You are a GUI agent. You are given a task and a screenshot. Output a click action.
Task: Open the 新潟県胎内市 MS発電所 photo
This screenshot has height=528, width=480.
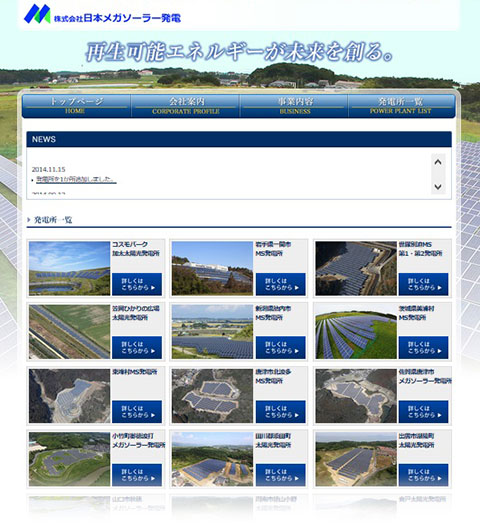coord(212,332)
